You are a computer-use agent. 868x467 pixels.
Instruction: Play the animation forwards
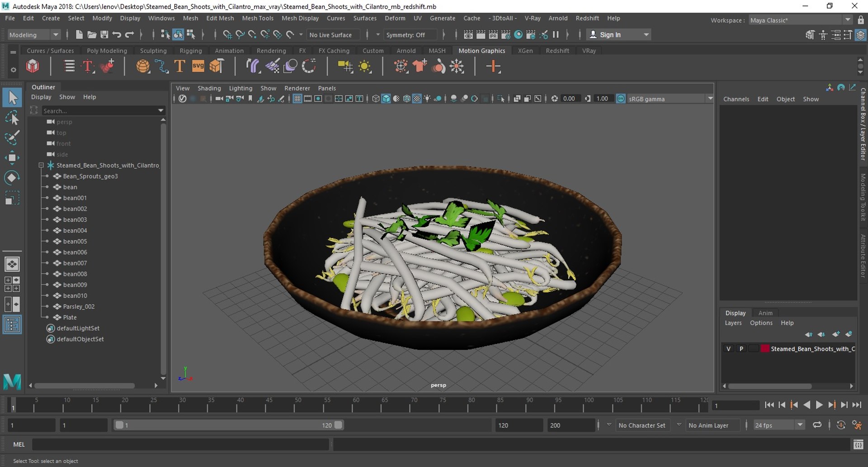[819, 405]
